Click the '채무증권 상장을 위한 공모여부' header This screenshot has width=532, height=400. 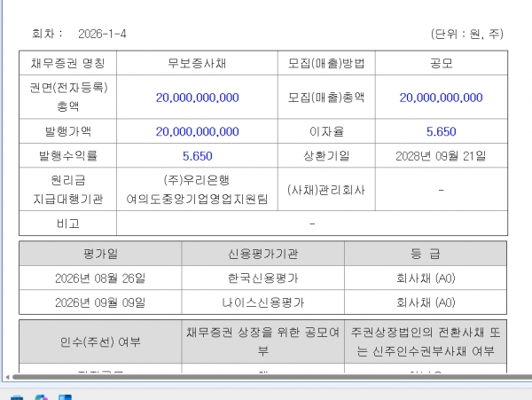tap(263, 341)
